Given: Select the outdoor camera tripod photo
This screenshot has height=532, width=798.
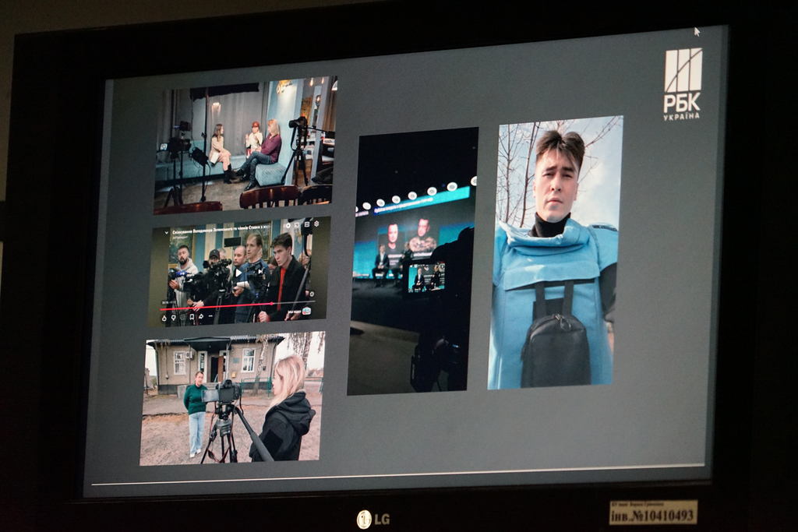Looking at the screenshot, I should (x=231, y=399).
